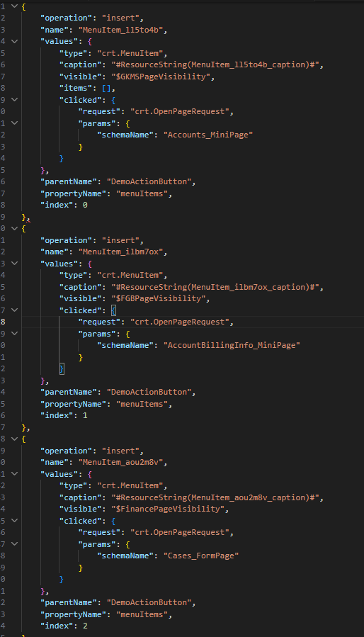Click the name value "MenuItem_aou2m8v"
The height and width of the screenshot is (637, 364).
coord(123,462)
